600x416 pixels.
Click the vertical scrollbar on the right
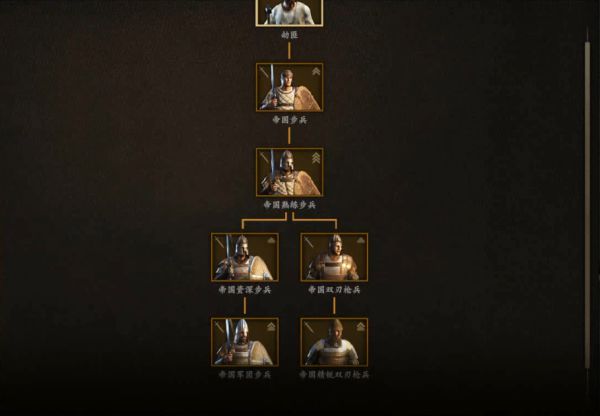[587, 205]
